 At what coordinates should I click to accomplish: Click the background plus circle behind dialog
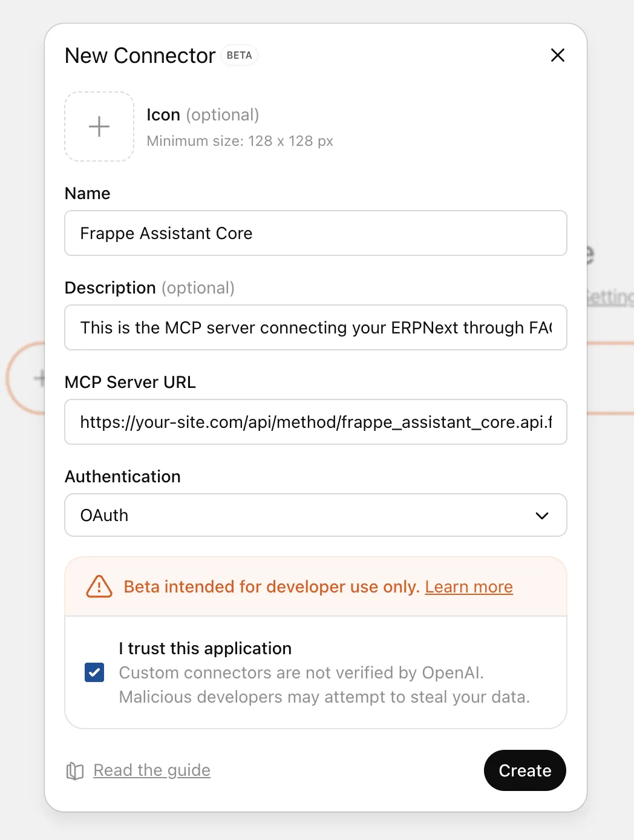(27, 378)
